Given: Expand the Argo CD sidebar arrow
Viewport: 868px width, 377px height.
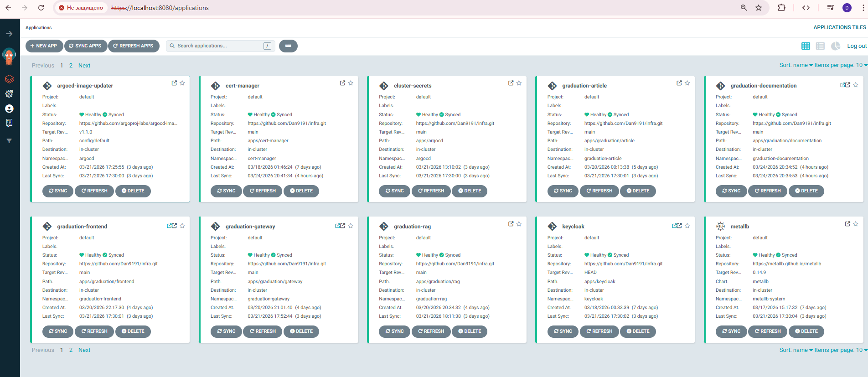Looking at the screenshot, I should click(x=9, y=34).
